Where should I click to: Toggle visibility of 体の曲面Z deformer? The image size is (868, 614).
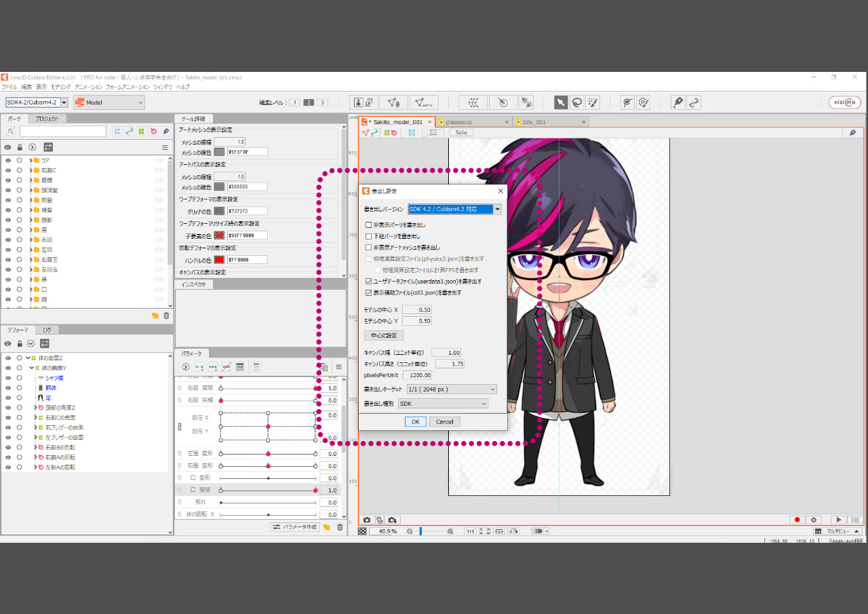(8, 358)
